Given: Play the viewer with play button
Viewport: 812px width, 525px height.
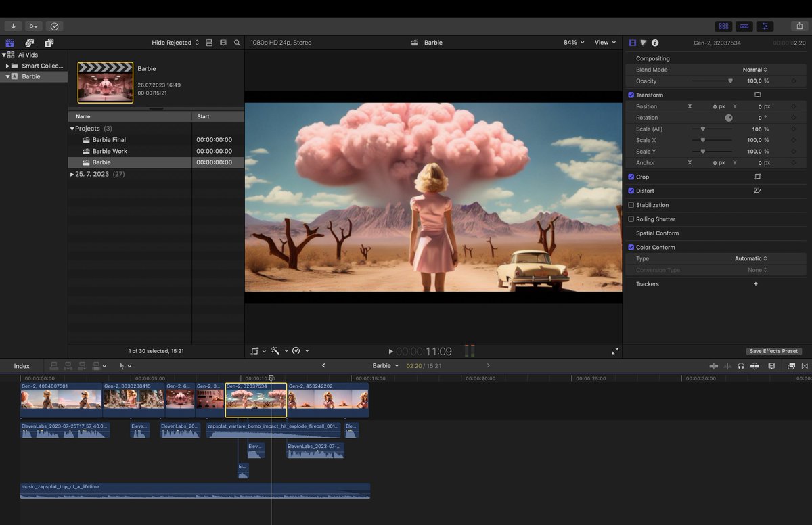Looking at the screenshot, I should click(x=390, y=352).
